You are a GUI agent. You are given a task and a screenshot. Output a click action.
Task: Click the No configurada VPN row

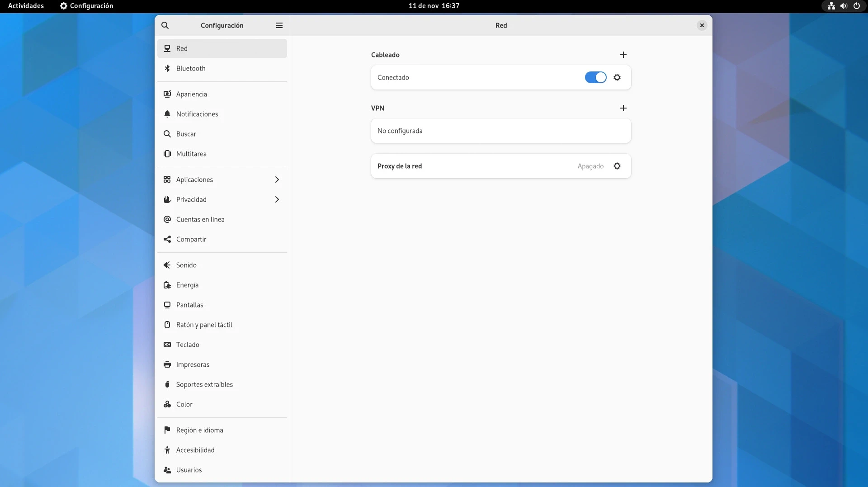pyautogui.click(x=500, y=131)
